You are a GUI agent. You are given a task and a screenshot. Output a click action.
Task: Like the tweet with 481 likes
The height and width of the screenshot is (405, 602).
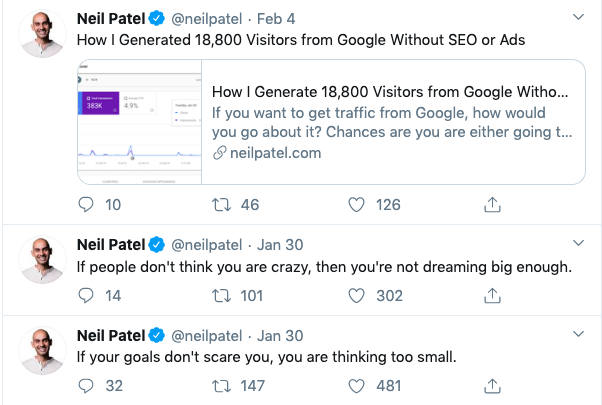tap(356, 386)
